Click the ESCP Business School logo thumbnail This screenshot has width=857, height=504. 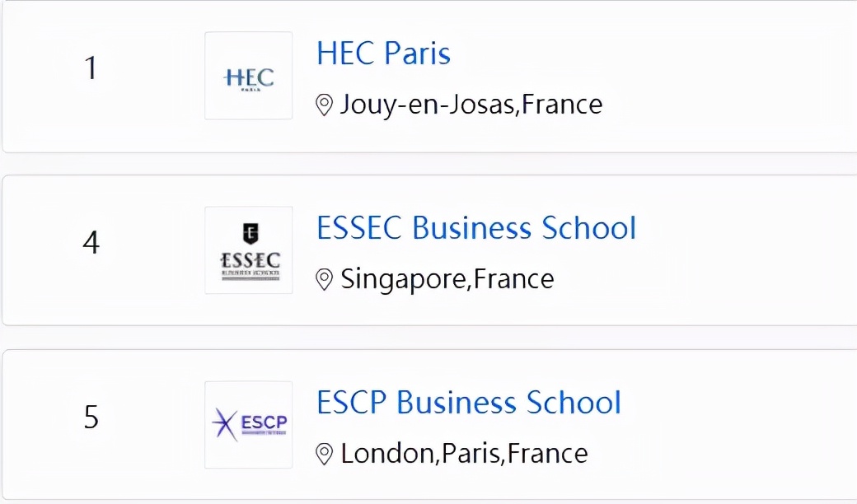click(x=248, y=425)
